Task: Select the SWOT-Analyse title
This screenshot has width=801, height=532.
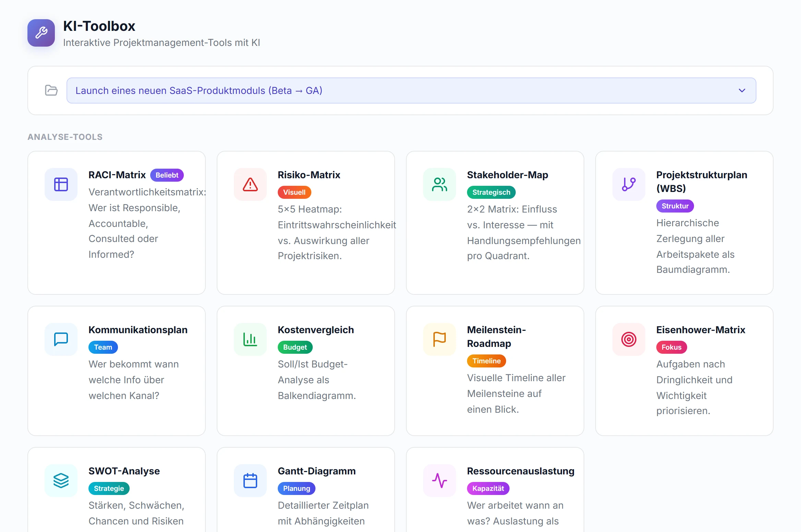Action: 124,471
